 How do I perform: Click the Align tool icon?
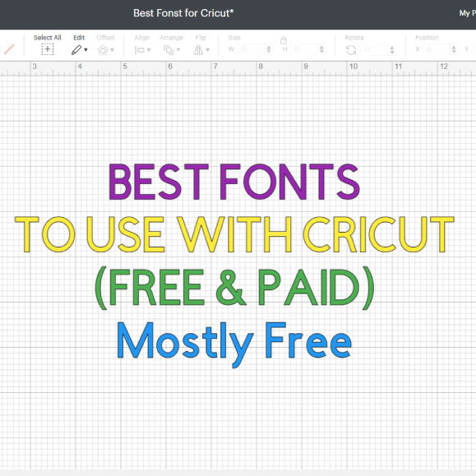tap(139, 50)
